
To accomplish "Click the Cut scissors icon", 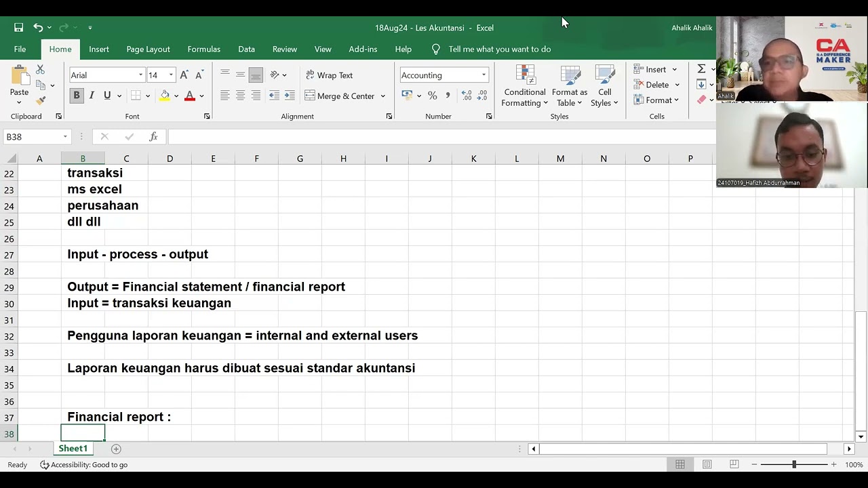I will [40, 70].
